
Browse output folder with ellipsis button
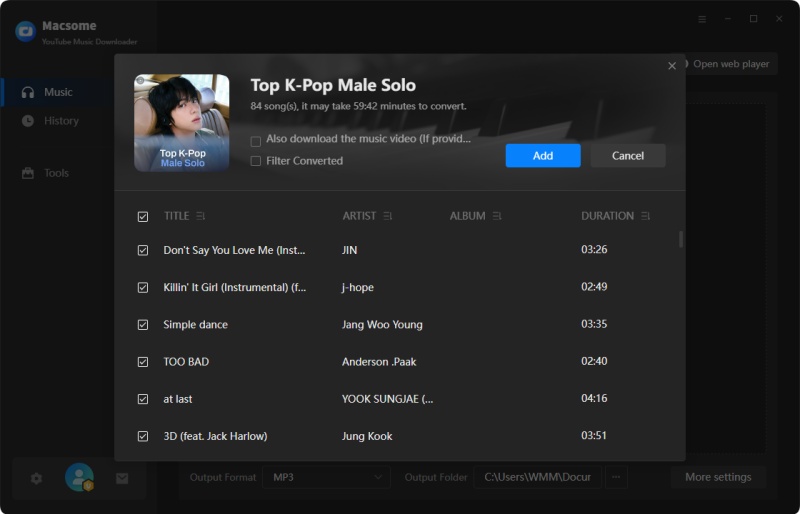tap(616, 477)
